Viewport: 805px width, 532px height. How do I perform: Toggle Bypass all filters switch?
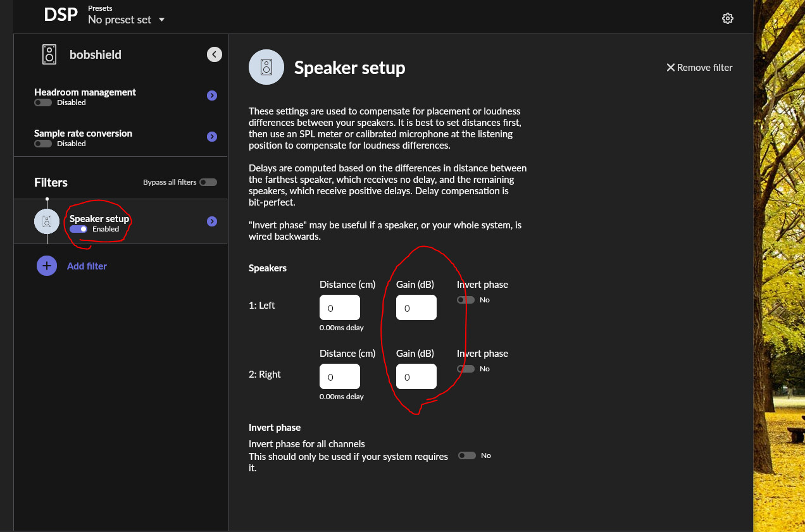208,182
